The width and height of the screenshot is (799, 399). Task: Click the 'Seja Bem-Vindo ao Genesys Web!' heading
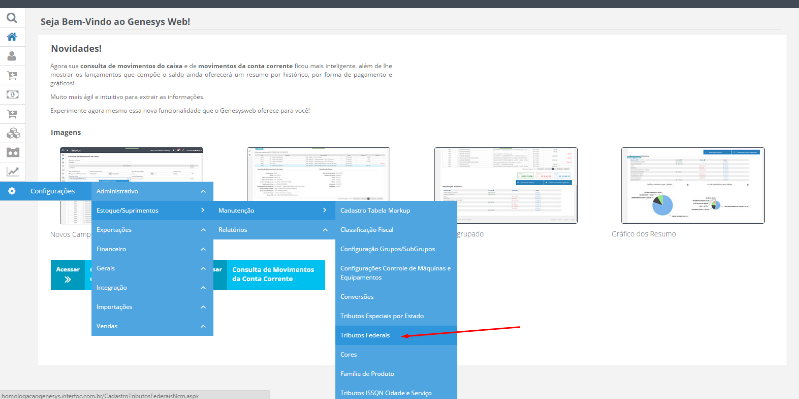point(115,22)
